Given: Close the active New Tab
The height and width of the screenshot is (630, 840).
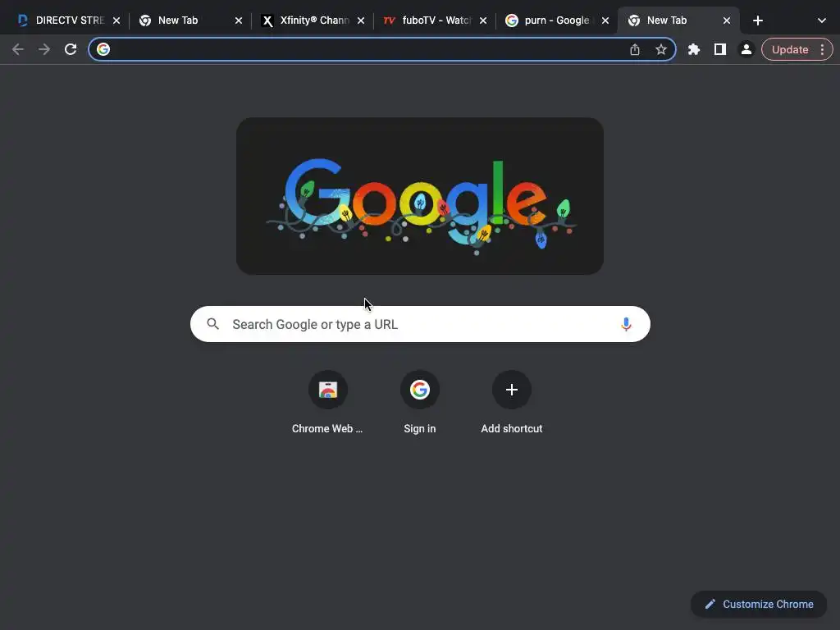Looking at the screenshot, I should pos(727,21).
